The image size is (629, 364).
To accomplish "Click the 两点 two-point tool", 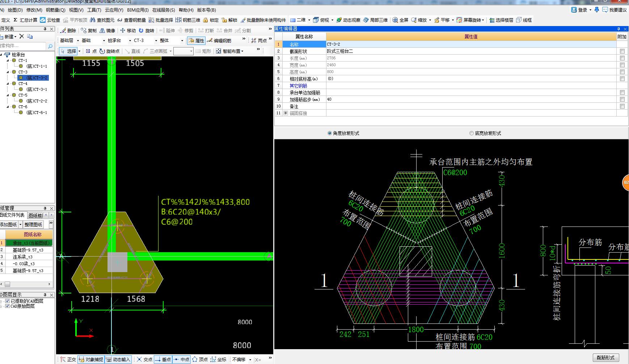I will pos(259,41).
